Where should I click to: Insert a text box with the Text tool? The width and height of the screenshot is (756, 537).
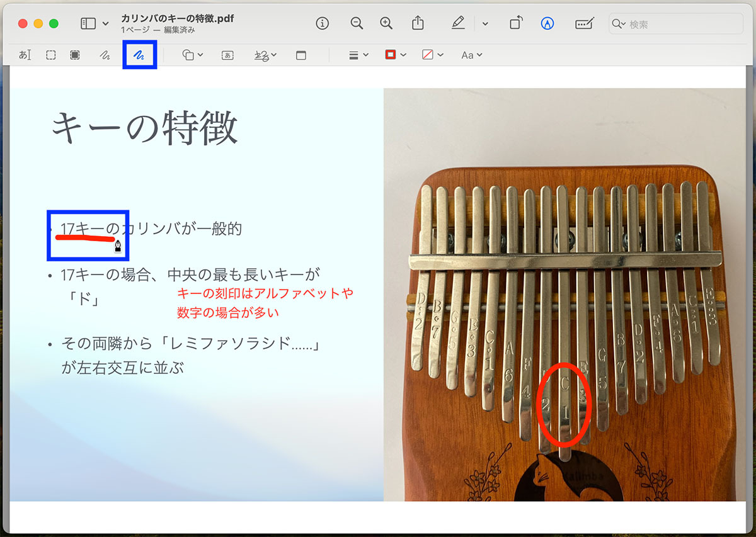click(x=227, y=55)
